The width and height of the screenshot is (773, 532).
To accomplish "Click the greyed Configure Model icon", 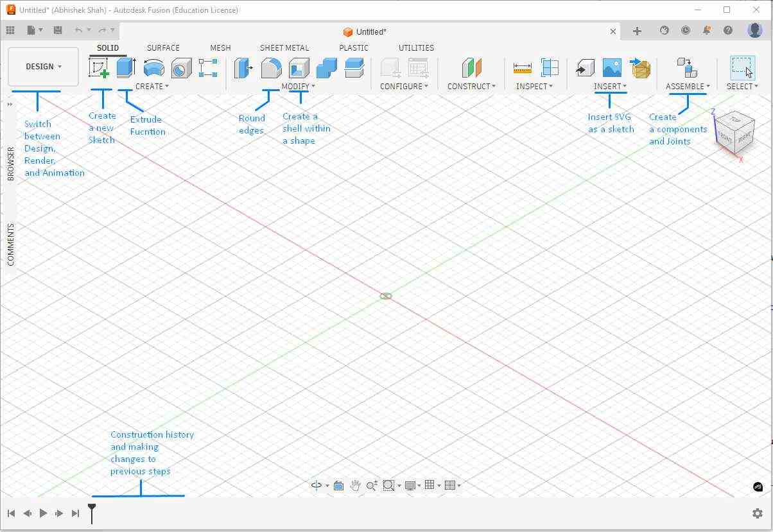I will click(x=391, y=67).
